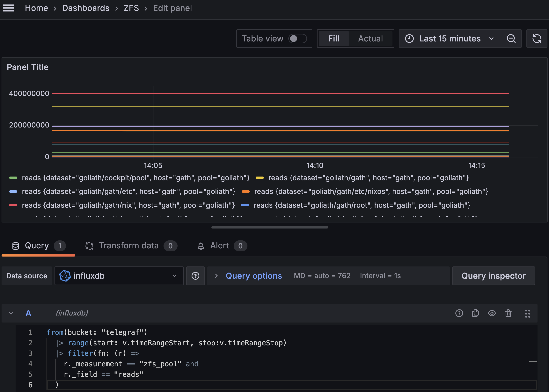Collapse query A with chevron
This screenshot has height=392, width=549.
11,313
